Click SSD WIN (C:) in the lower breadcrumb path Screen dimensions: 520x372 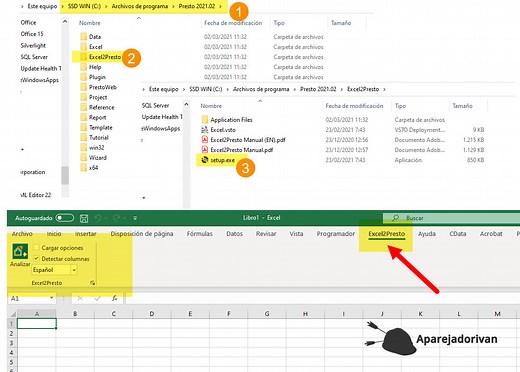206,89
